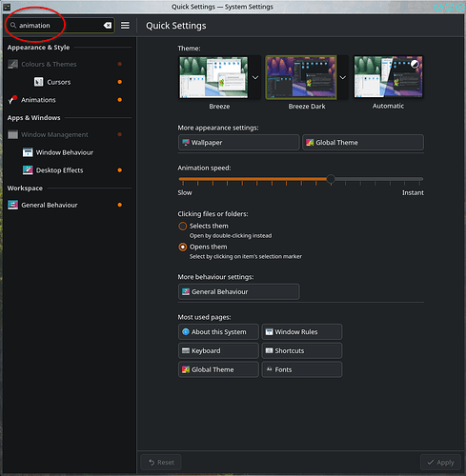Screen dimensions: 466x476
Task: Open the About this System page
Action: click(218, 332)
